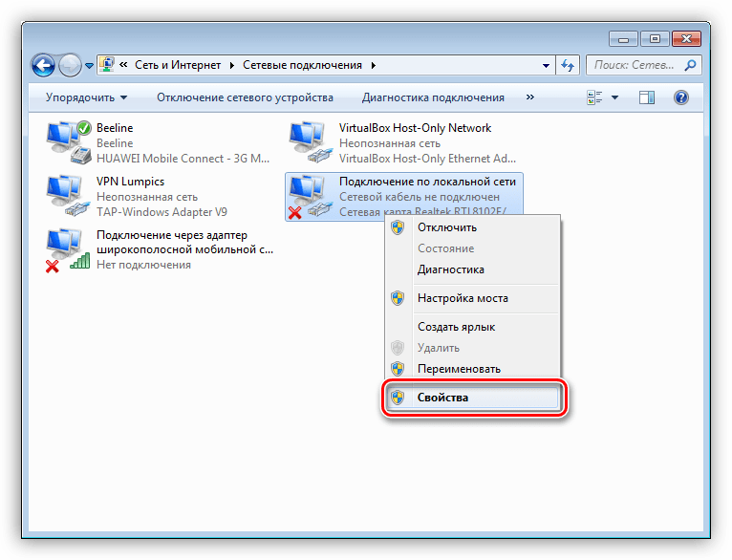The image size is (732, 560).
Task: Minimize the Network Connections window
Action: coord(623,39)
